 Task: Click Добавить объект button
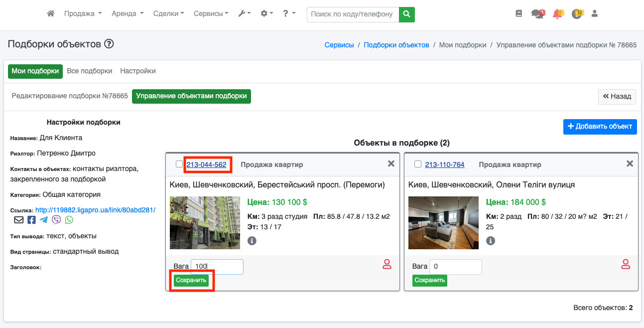tap(600, 127)
